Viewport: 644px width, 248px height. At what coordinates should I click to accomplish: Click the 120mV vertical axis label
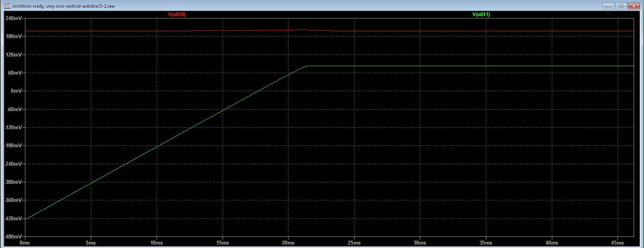tap(13, 55)
